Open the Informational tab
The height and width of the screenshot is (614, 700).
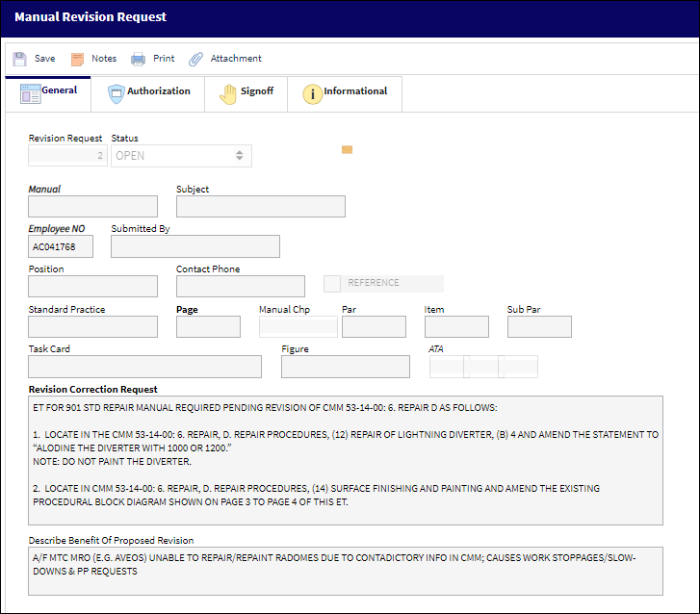point(345,93)
